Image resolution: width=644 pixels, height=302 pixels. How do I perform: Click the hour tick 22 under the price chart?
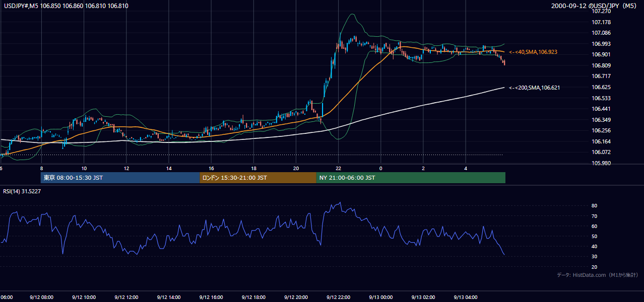click(339, 168)
